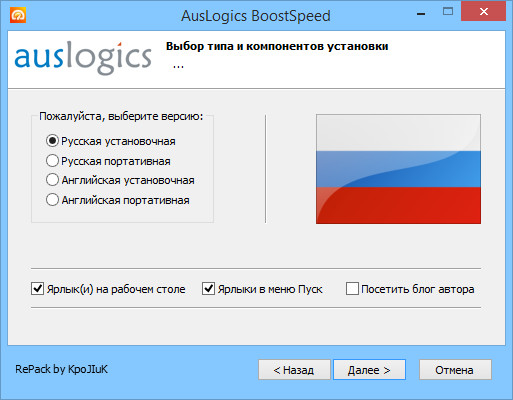Go back with the Назад button
Viewport: 513px width, 400px height.
click(294, 369)
